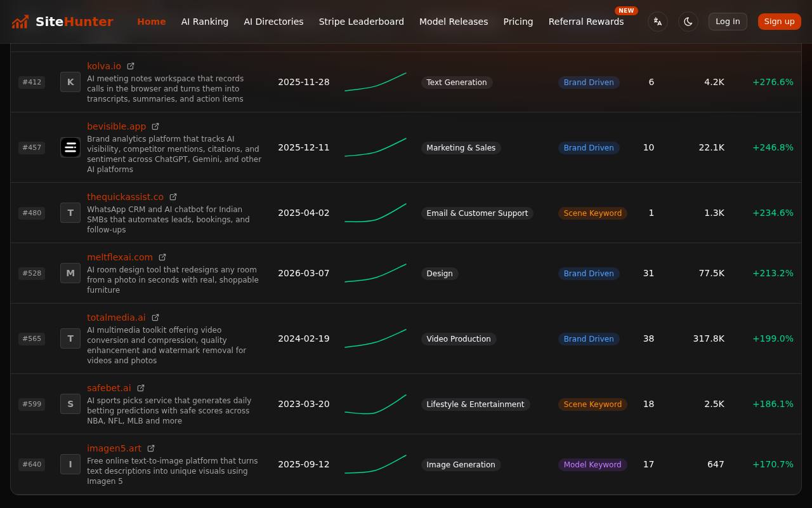Click the Sign up button
This screenshot has width=812, height=508.
pos(779,22)
